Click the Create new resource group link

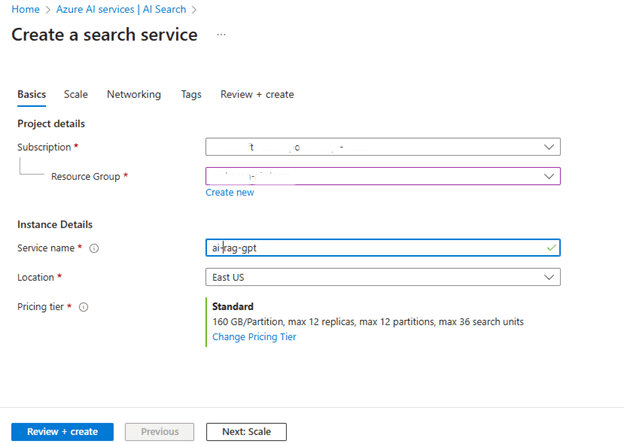tap(230, 192)
